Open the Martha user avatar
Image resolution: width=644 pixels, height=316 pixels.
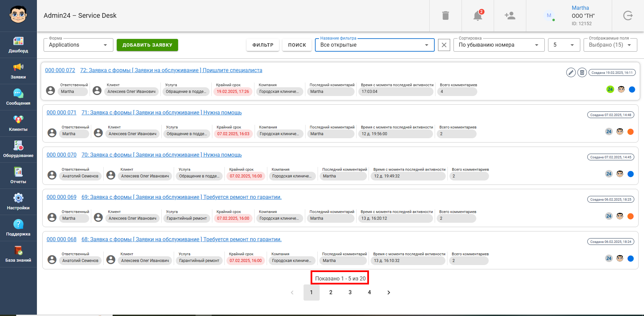point(549,15)
